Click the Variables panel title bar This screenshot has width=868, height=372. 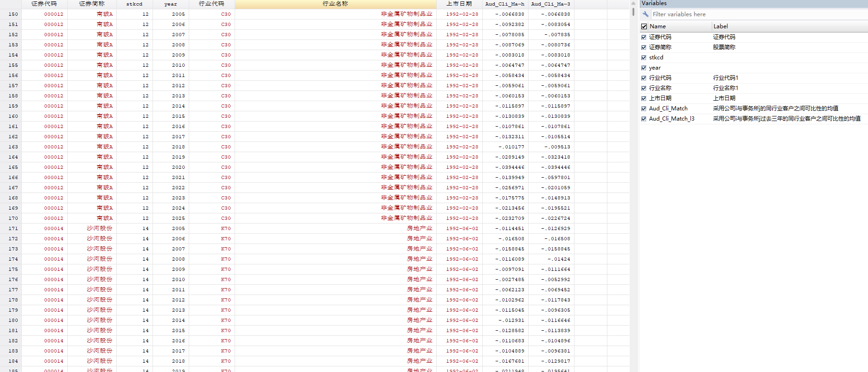click(x=753, y=3)
